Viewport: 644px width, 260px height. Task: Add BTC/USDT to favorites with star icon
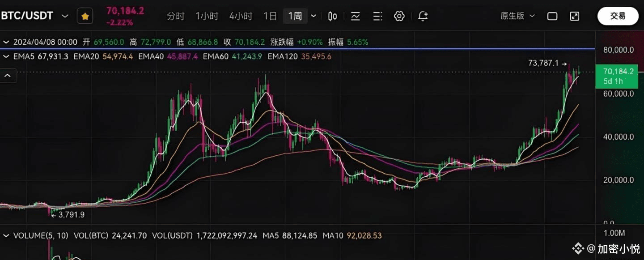(x=85, y=16)
